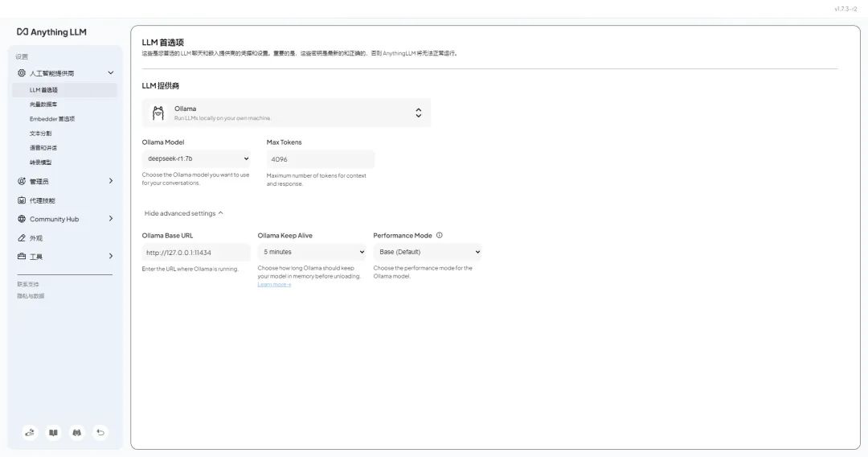Focus the Ollama Base URL field
The height and width of the screenshot is (457, 868).
(196, 253)
